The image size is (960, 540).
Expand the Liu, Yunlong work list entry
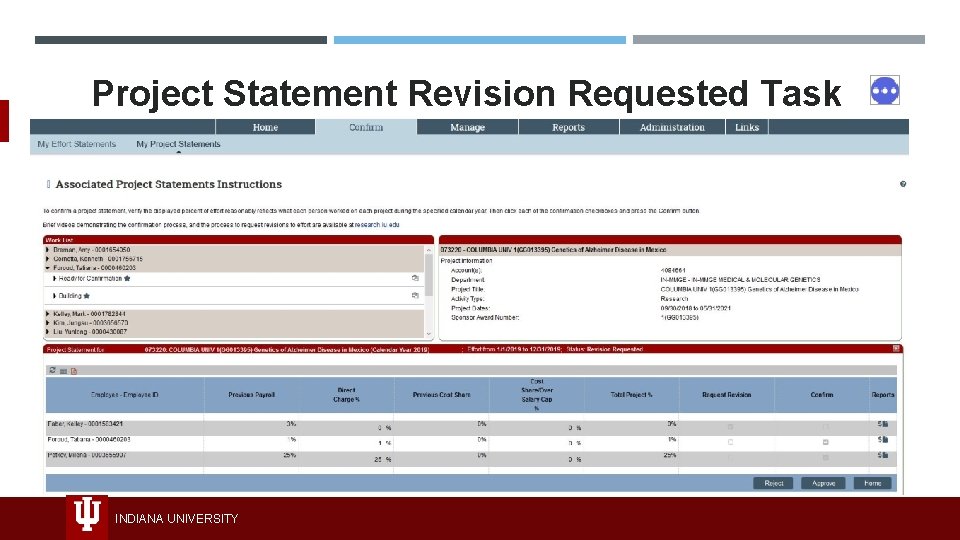[48, 332]
